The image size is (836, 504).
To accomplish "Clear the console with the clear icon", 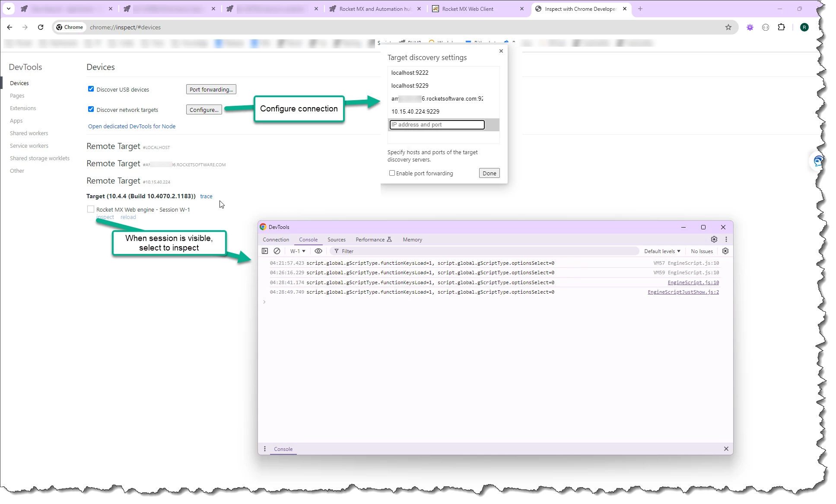I will click(277, 251).
